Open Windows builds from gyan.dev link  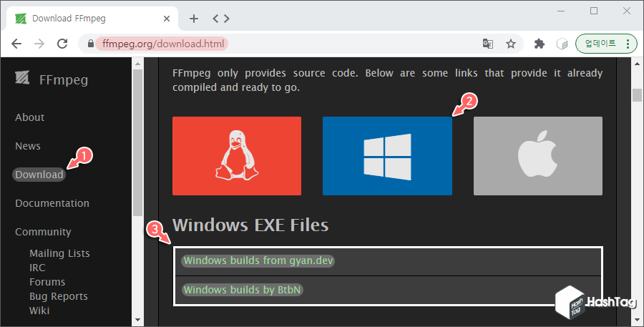coord(258,261)
